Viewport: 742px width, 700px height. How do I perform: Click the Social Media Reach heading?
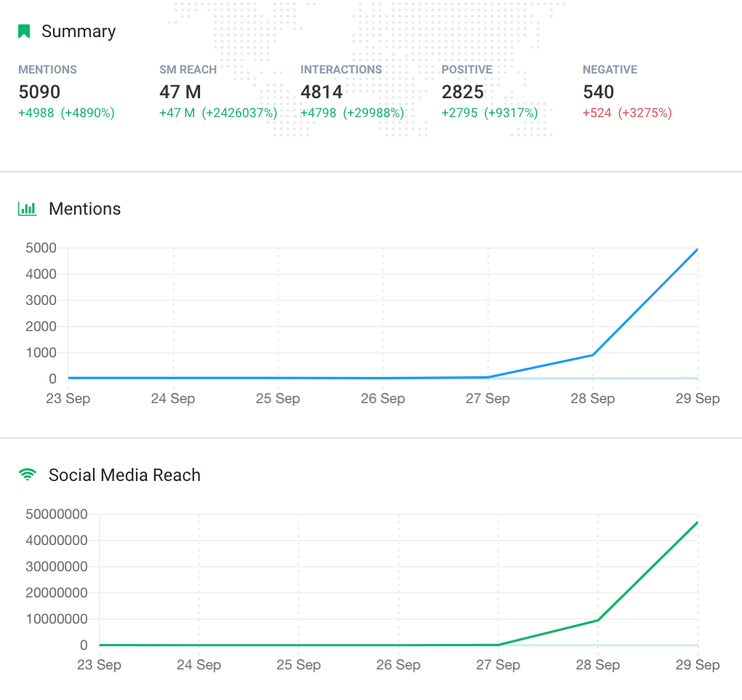pos(124,474)
